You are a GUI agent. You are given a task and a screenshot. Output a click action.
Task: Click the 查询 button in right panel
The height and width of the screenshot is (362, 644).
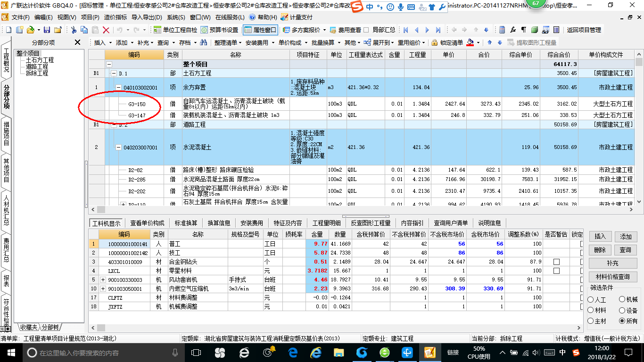(625, 250)
